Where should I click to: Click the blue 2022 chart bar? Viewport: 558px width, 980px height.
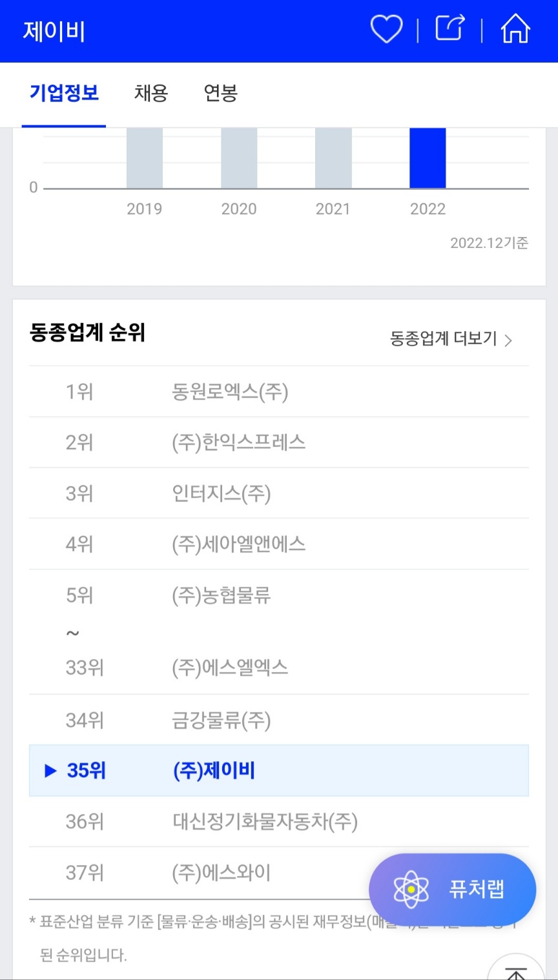point(428,158)
